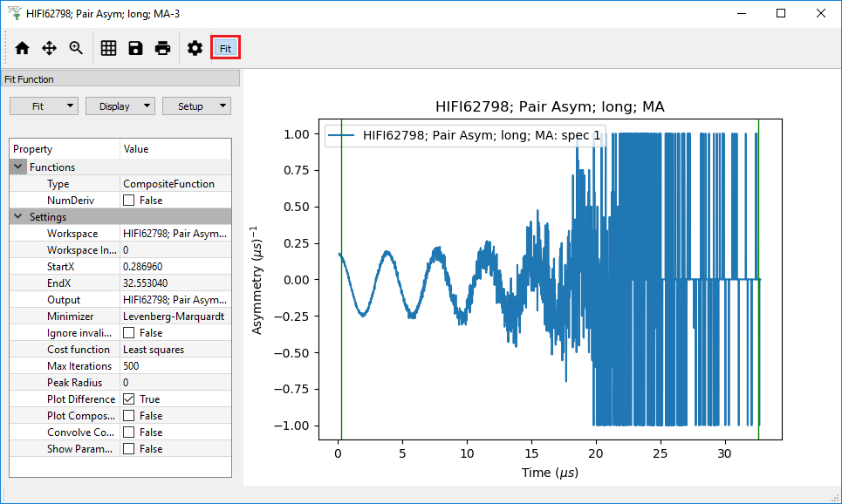842x504 pixels.
Task: Enable the NumDeriv checkbox
Action: pos(129,201)
